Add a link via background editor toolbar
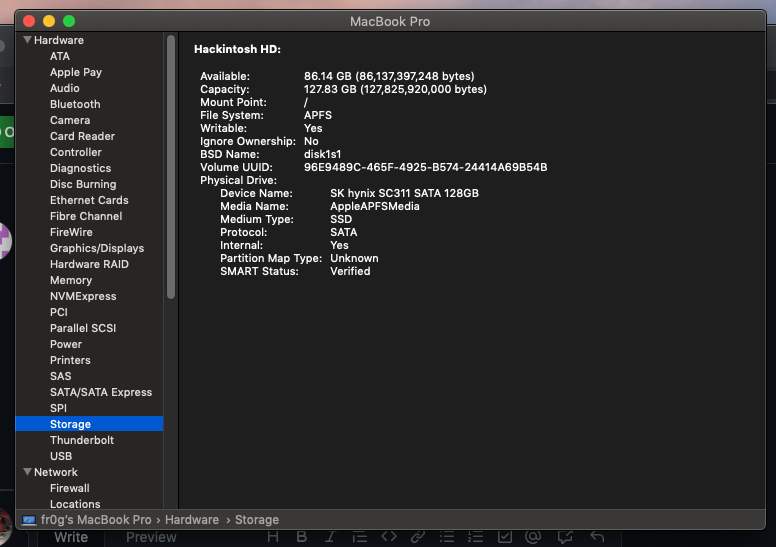776x547 pixels. pos(418,537)
